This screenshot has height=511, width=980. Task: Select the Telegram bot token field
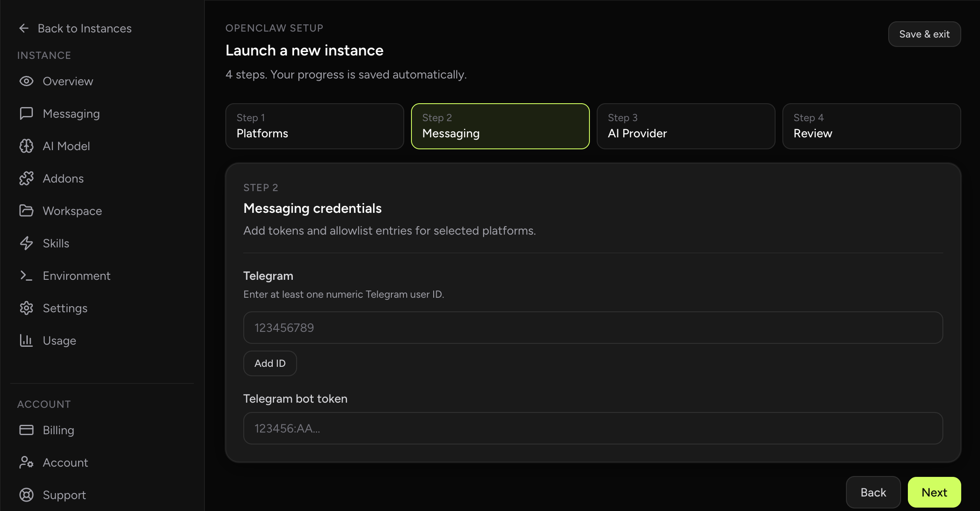click(x=592, y=428)
